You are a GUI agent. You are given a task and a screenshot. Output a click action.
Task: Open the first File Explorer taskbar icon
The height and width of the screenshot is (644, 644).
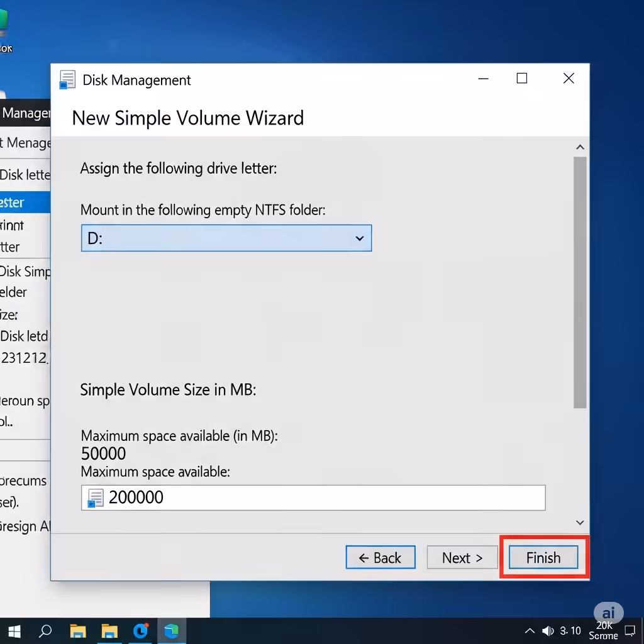tap(77, 631)
